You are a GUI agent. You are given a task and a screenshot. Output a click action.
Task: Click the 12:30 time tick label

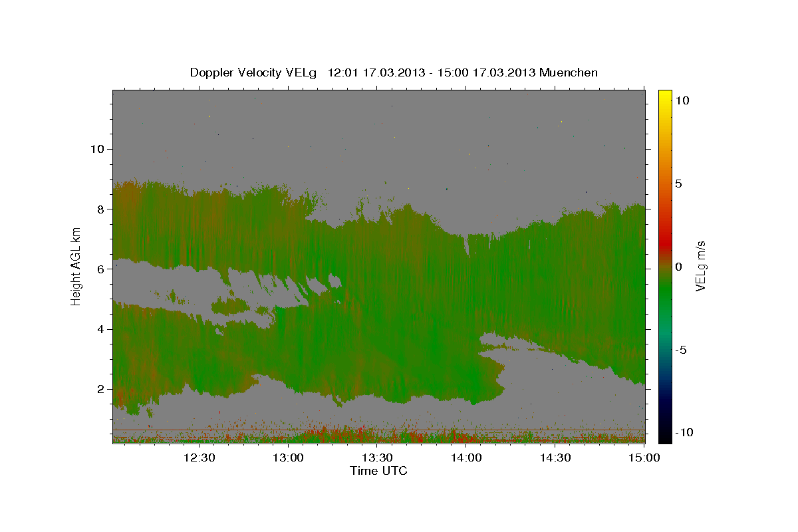click(199, 458)
